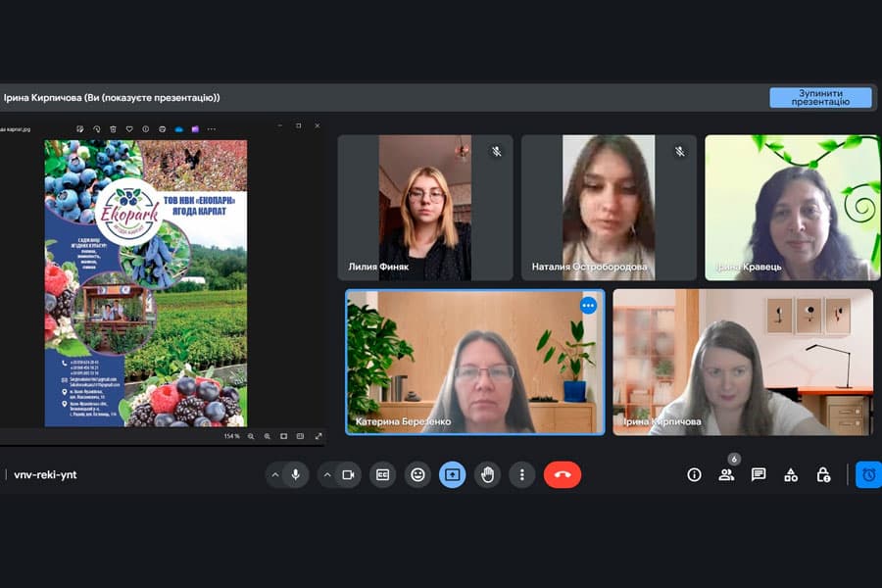Open options on Катерина Березенко tile
This screenshot has width=882, height=588.
click(x=588, y=306)
